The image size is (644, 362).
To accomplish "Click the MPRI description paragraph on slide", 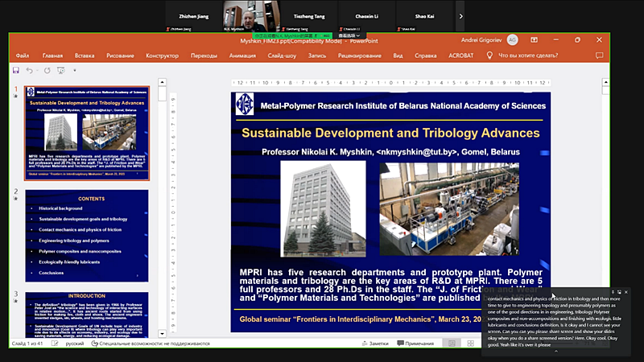I will pos(390,285).
